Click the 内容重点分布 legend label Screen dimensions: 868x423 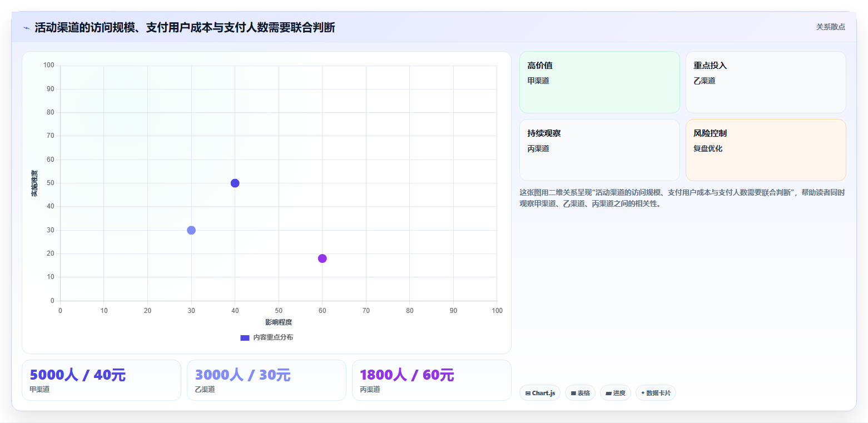(x=273, y=337)
